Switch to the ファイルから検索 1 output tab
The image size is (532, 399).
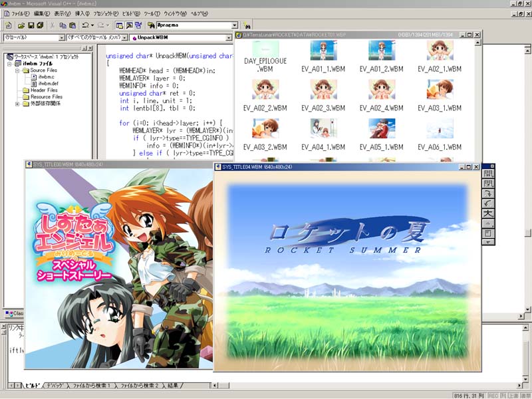[x=92, y=386]
